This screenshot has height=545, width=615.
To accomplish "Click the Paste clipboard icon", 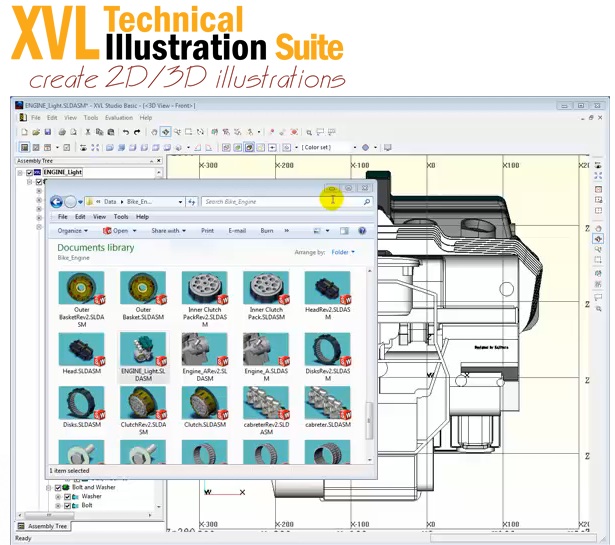I will (x=111, y=133).
